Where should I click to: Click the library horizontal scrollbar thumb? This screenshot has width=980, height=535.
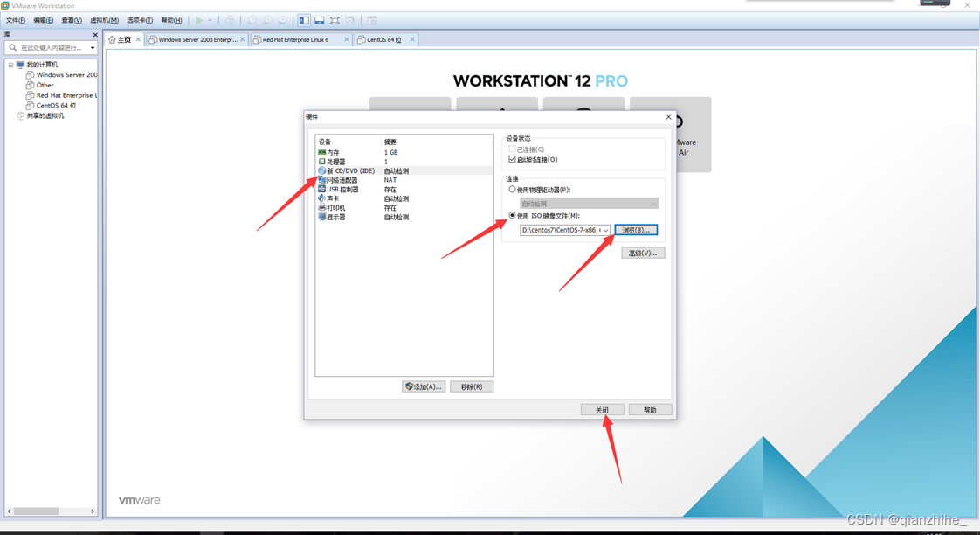[37, 511]
